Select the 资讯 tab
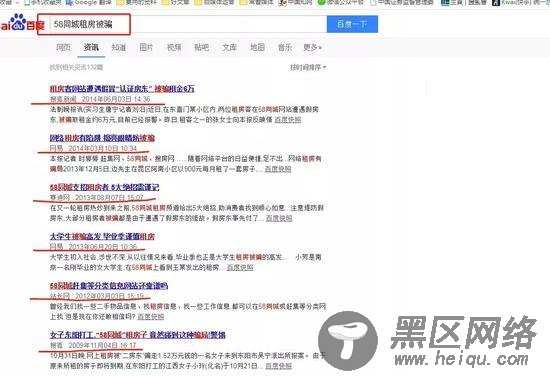Screen dimensions: 550x376 tap(91, 47)
